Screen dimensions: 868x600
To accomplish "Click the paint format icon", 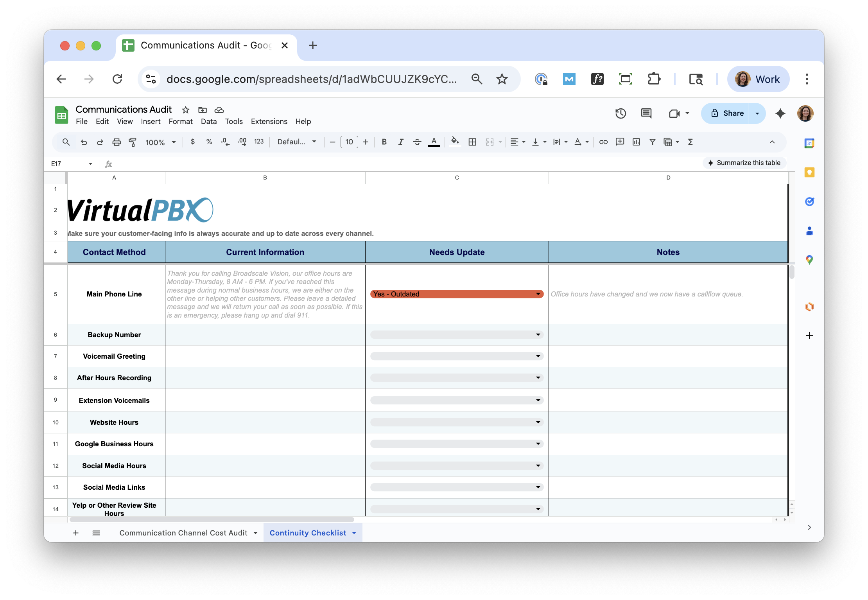I will (x=133, y=142).
